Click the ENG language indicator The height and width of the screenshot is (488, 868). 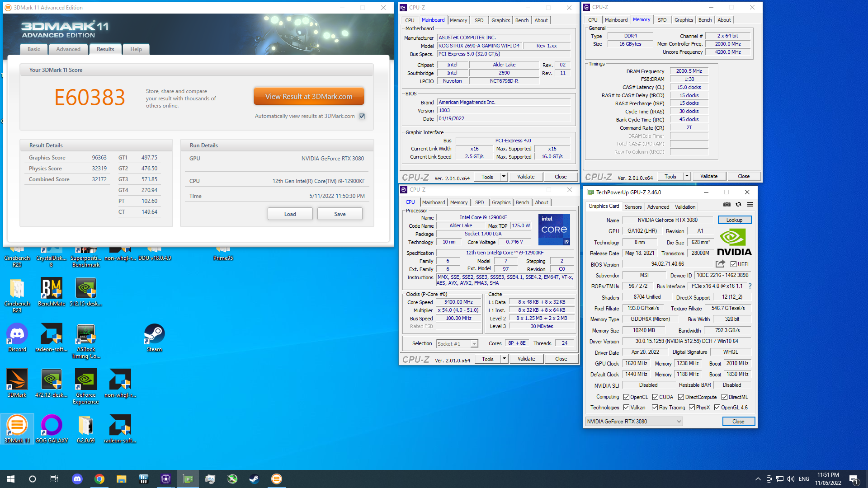[x=804, y=479]
